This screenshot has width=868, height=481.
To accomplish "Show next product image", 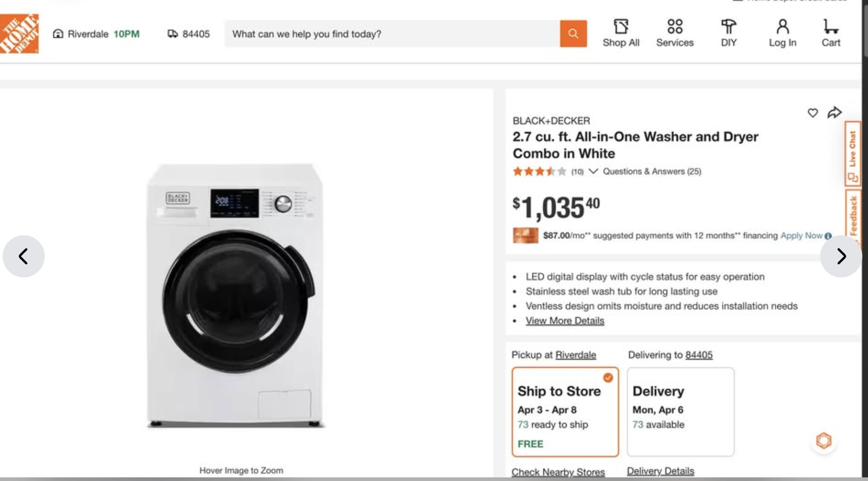I will tap(841, 256).
